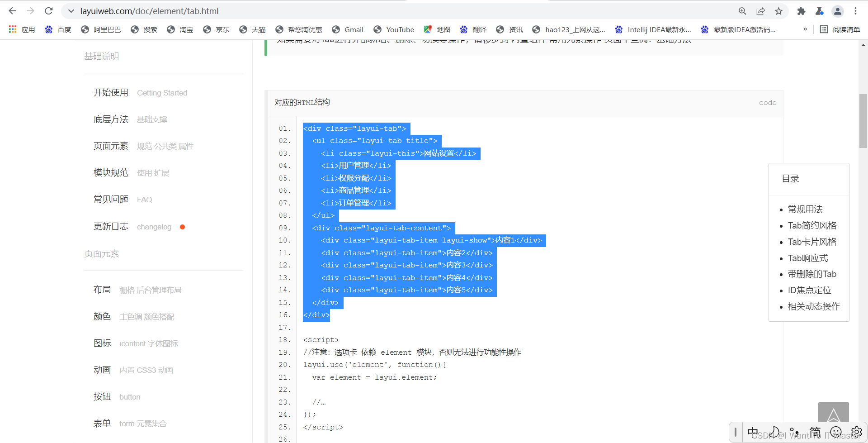The image size is (868, 443).
Task: Toggle the IME moon half-width icon
Action: (x=774, y=432)
